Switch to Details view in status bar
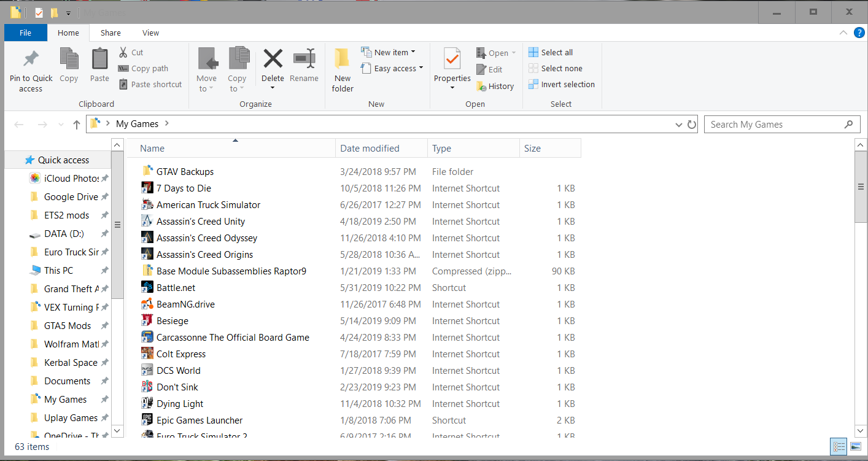 coord(839,446)
